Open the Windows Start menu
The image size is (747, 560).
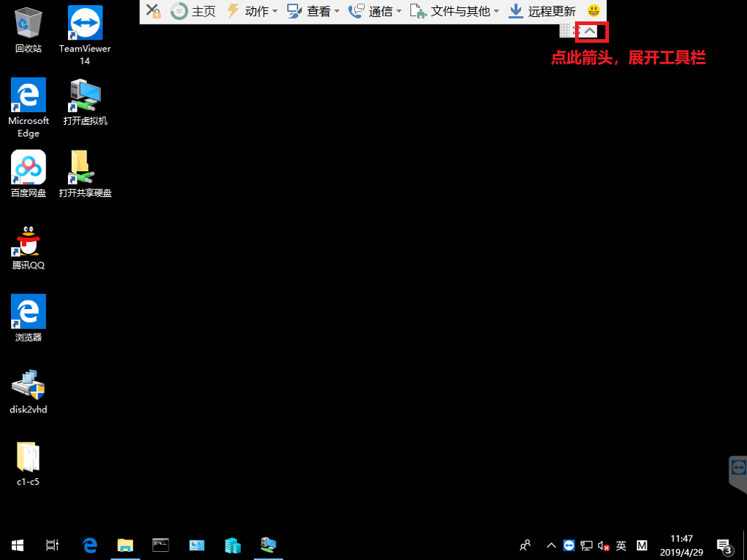[x=18, y=545]
